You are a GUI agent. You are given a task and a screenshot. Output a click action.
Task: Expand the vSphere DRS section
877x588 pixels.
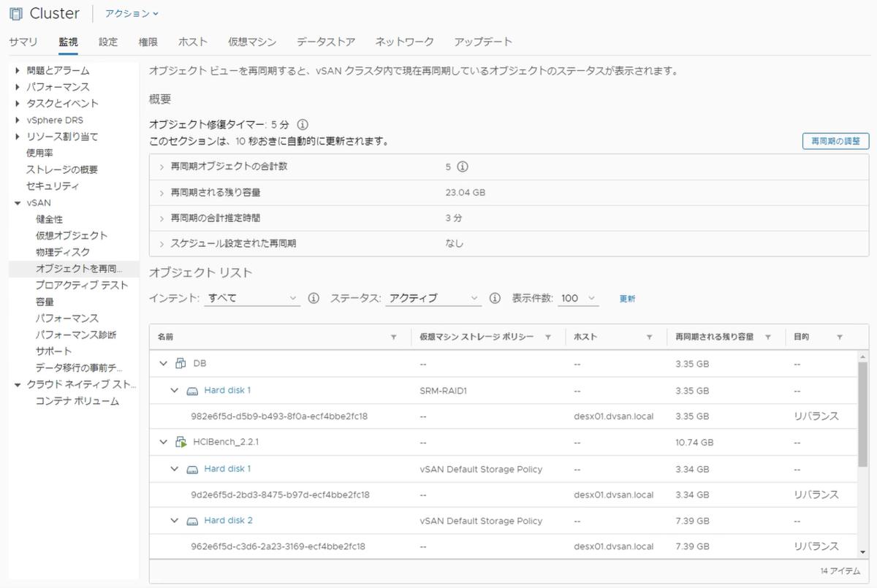pyautogui.click(x=18, y=120)
